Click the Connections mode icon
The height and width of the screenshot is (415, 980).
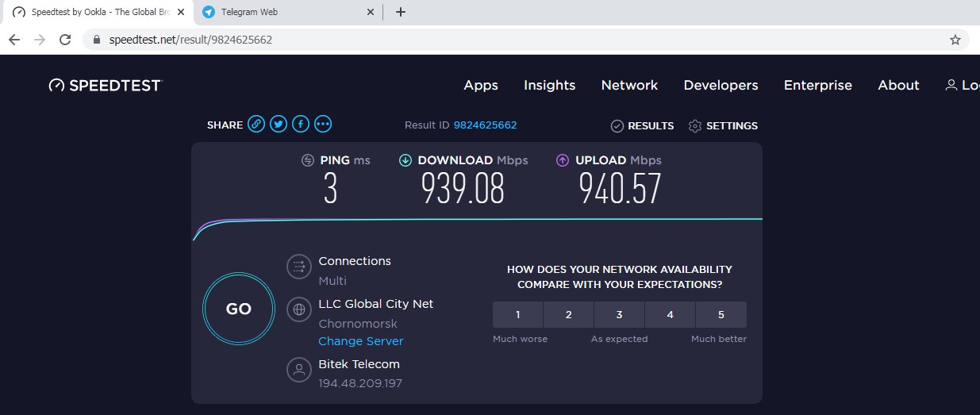299,267
